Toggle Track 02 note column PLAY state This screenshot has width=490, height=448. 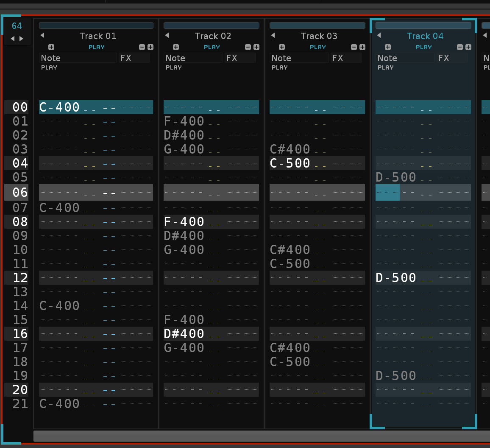[x=174, y=67]
